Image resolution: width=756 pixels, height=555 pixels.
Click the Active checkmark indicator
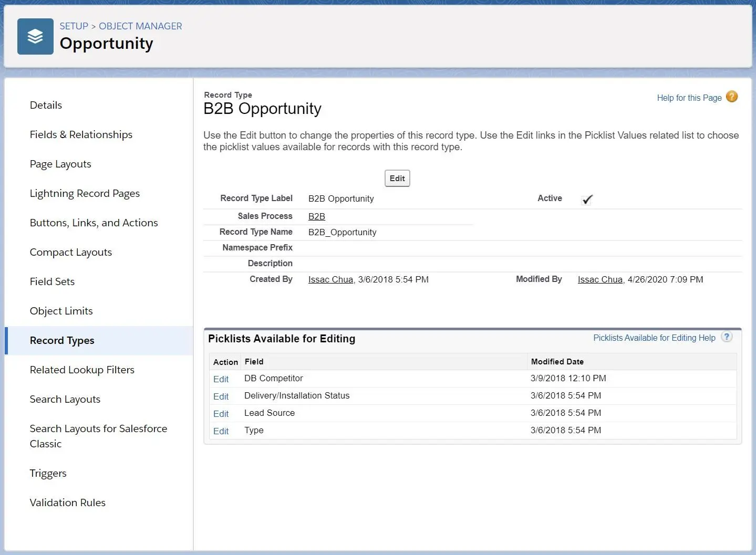pos(587,199)
